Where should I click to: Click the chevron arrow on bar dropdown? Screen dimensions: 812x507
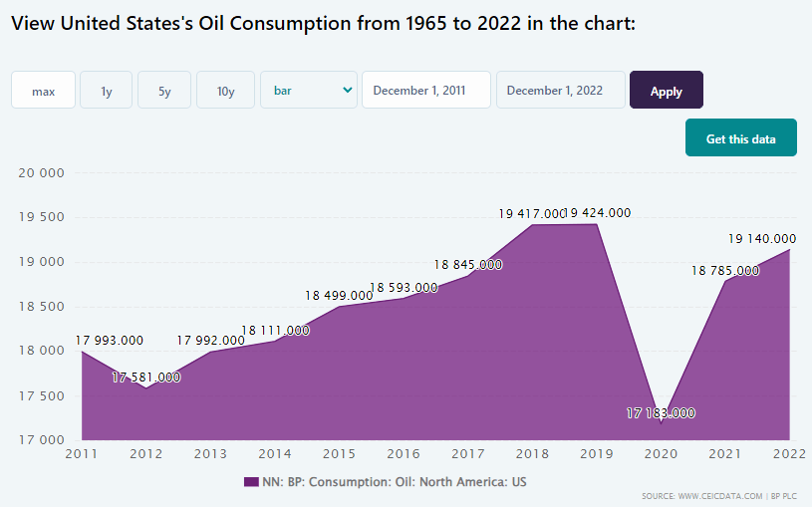pos(347,90)
